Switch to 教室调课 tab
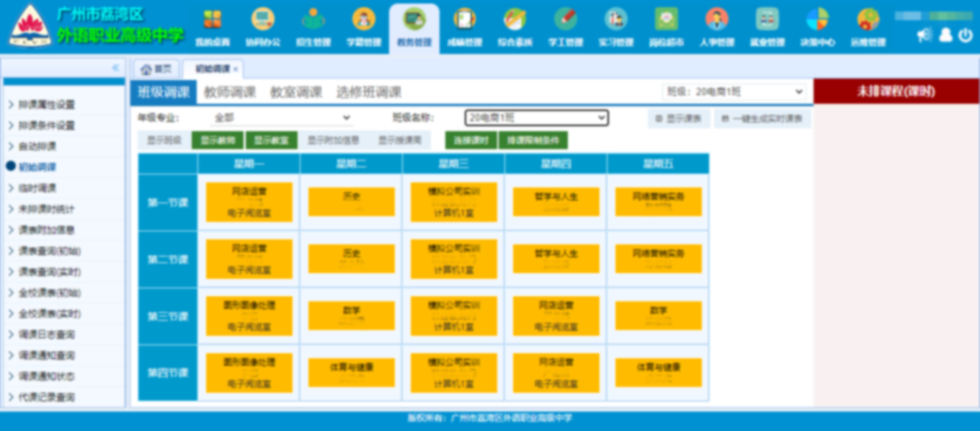The image size is (980, 431). [296, 92]
